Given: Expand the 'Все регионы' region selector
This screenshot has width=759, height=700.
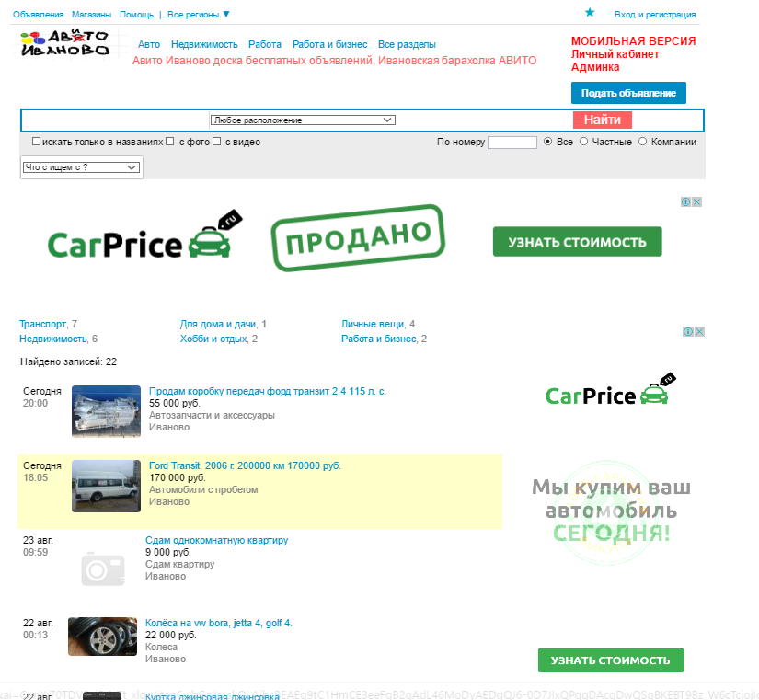Looking at the screenshot, I should tap(199, 15).
